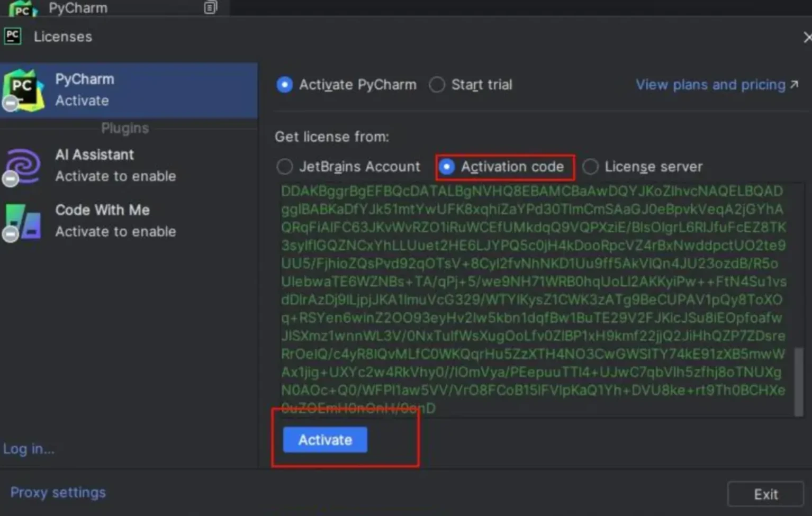812x516 pixels.
Task: Click the activation code vertical scrollbar
Action: tap(799, 381)
